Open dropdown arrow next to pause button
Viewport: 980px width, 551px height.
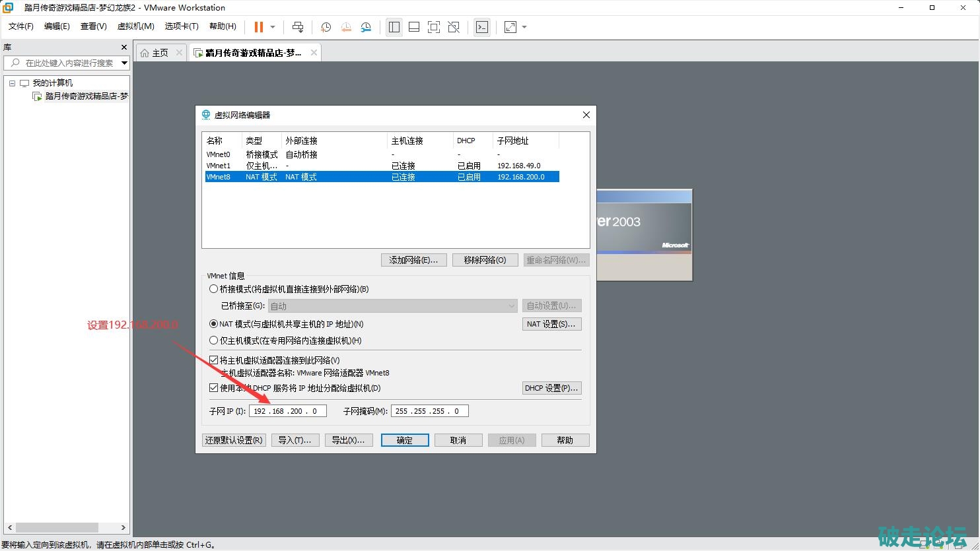coord(273,27)
